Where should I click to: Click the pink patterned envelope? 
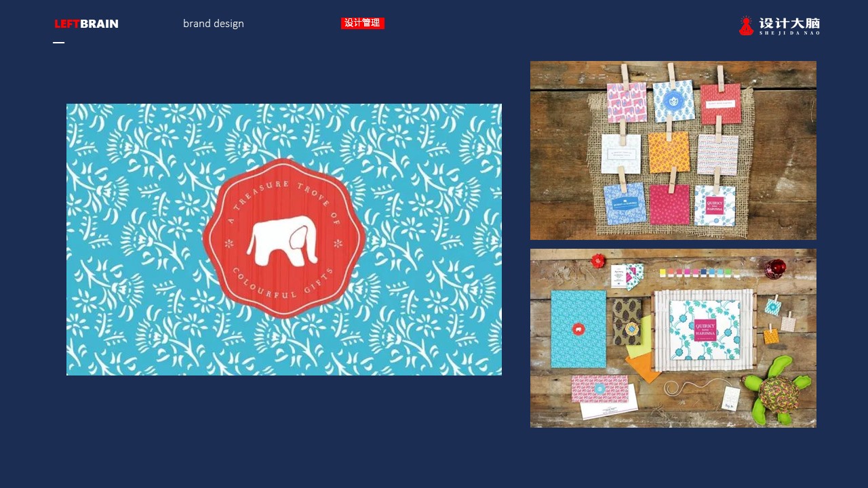click(599, 389)
